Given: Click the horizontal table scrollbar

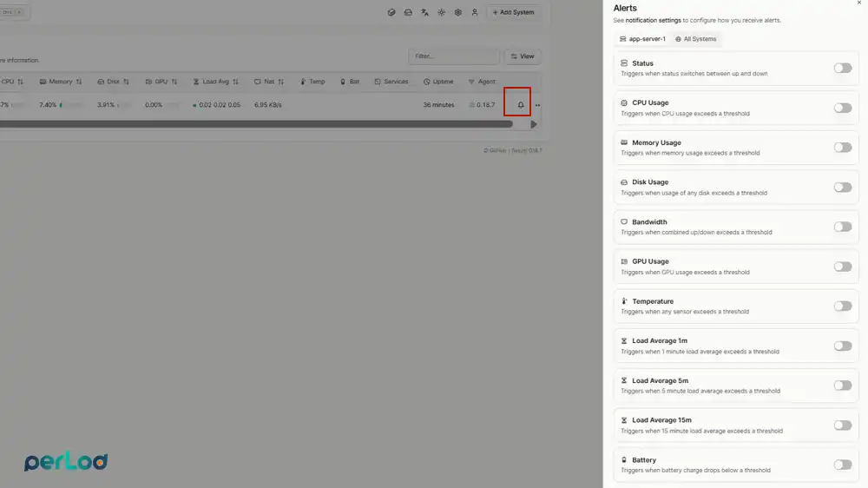Looking at the screenshot, I should (256, 124).
